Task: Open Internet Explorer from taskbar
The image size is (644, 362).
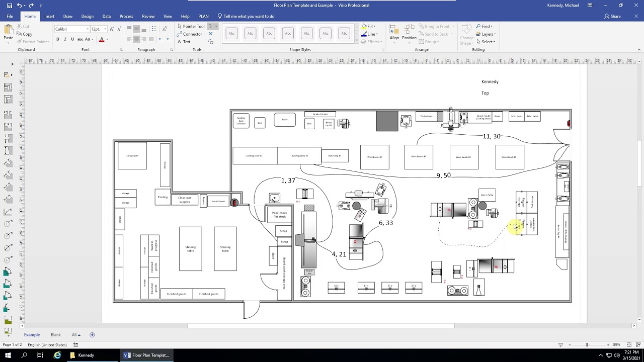Action: 57,355
